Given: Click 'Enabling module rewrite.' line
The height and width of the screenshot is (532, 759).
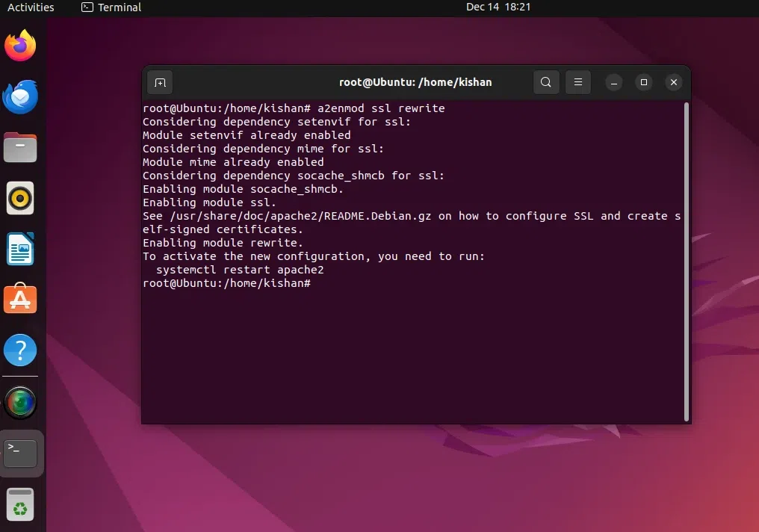Looking at the screenshot, I should coord(223,243).
